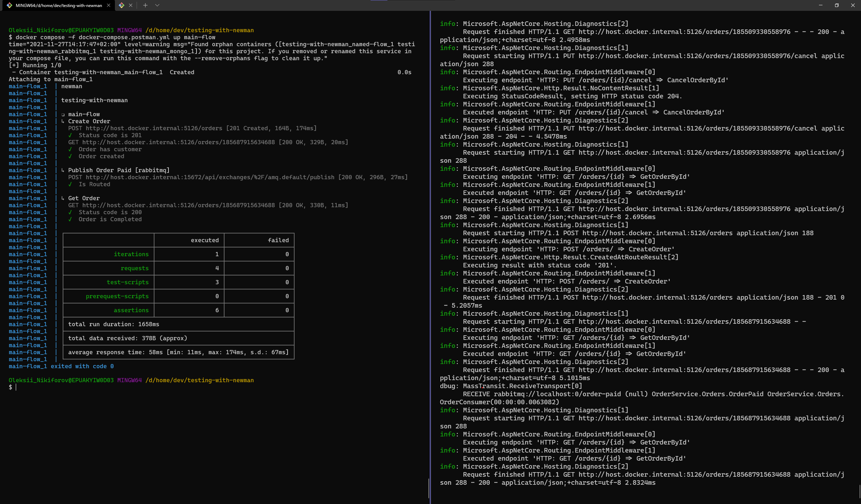
Task: Close the terminal window
Action: tap(853, 5)
